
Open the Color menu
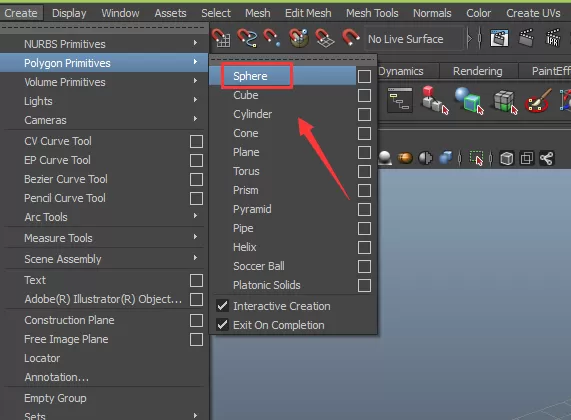[x=479, y=13]
